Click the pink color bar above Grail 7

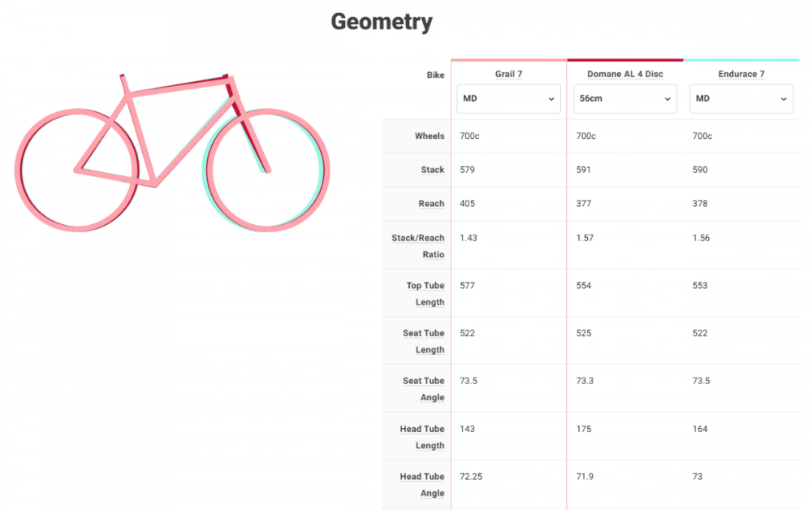[508, 60]
